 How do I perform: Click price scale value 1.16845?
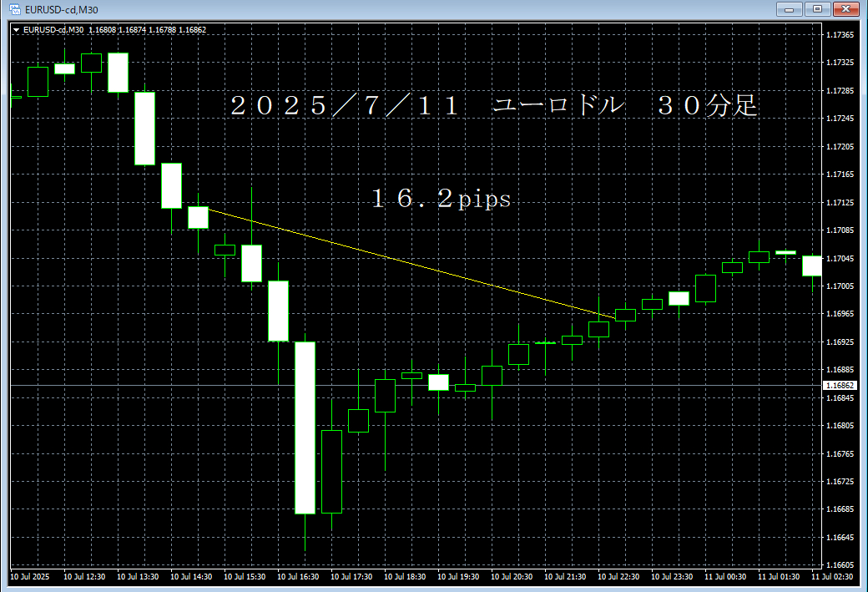pyautogui.click(x=840, y=398)
